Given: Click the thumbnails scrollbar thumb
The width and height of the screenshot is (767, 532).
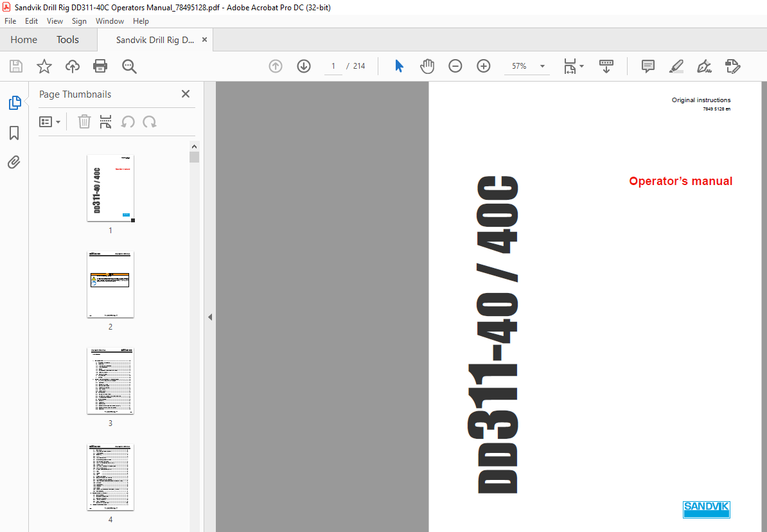Looking at the screenshot, I should [194, 157].
